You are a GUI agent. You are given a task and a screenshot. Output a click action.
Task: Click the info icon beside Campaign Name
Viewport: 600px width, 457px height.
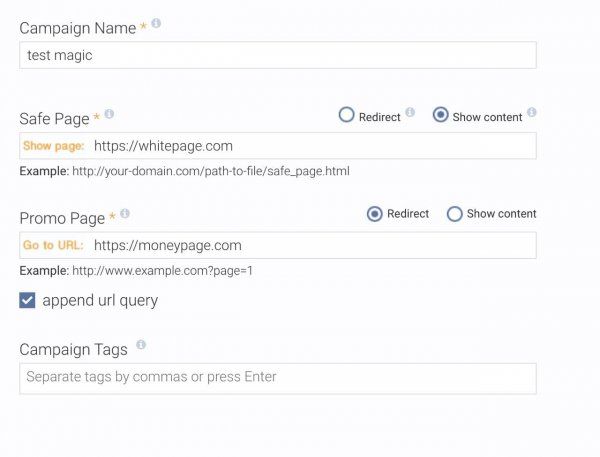coord(157,24)
